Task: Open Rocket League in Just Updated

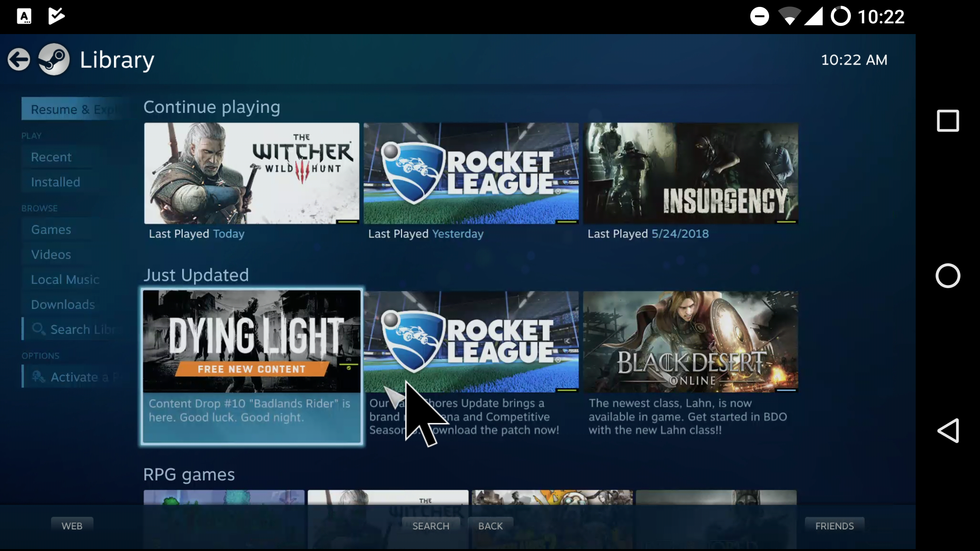Action: pyautogui.click(x=471, y=342)
